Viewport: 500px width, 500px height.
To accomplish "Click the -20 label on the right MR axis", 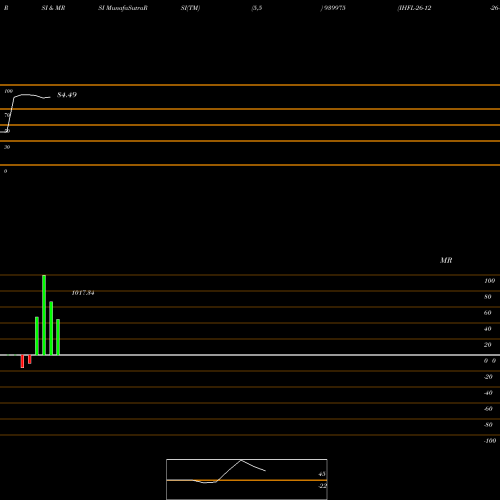I will point(488,377).
